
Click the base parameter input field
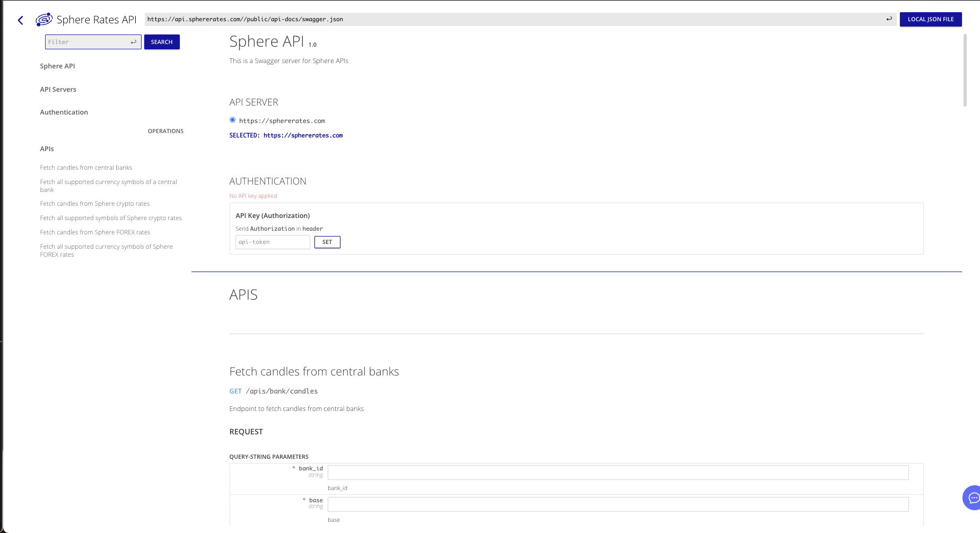[618, 504]
